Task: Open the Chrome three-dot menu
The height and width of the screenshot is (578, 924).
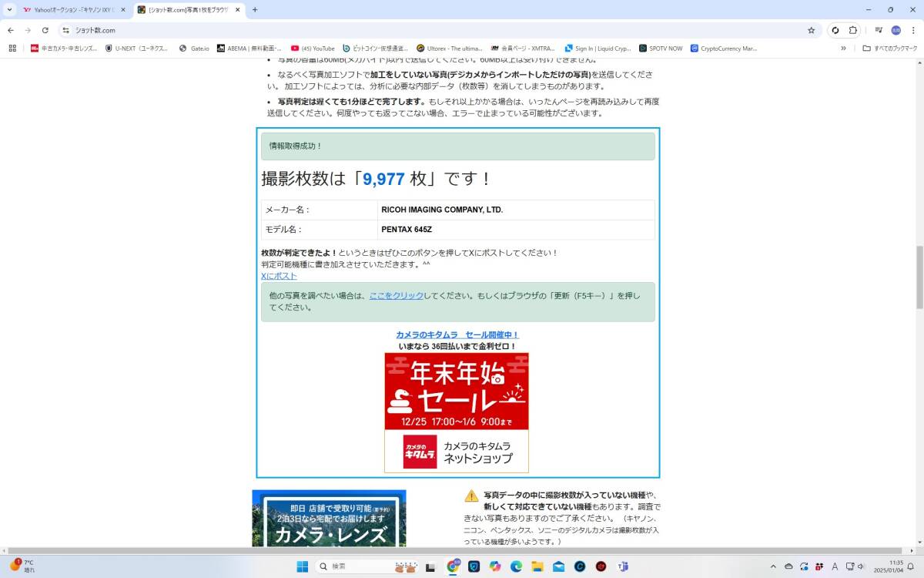Action: click(x=913, y=30)
